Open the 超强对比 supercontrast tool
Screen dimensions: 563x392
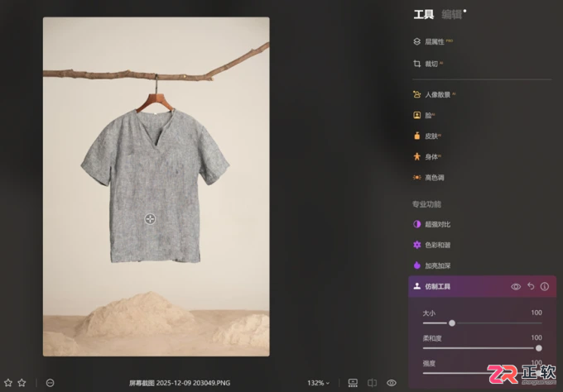[431, 224]
